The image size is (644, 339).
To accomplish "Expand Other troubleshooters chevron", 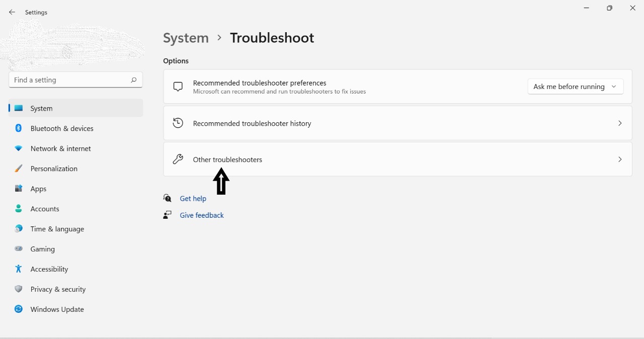I will pyautogui.click(x=620, y=159).
